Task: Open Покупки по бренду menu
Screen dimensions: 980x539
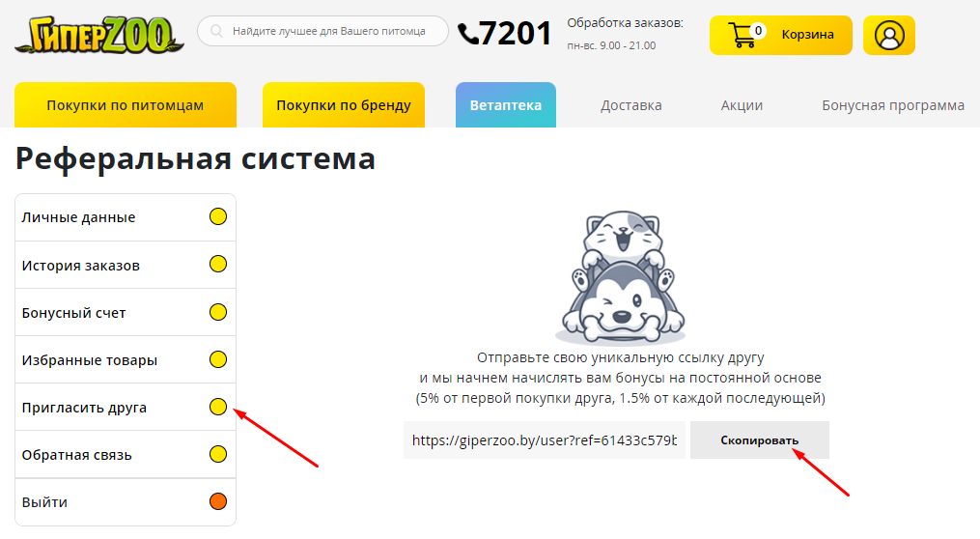Action: tap(343, 105)
